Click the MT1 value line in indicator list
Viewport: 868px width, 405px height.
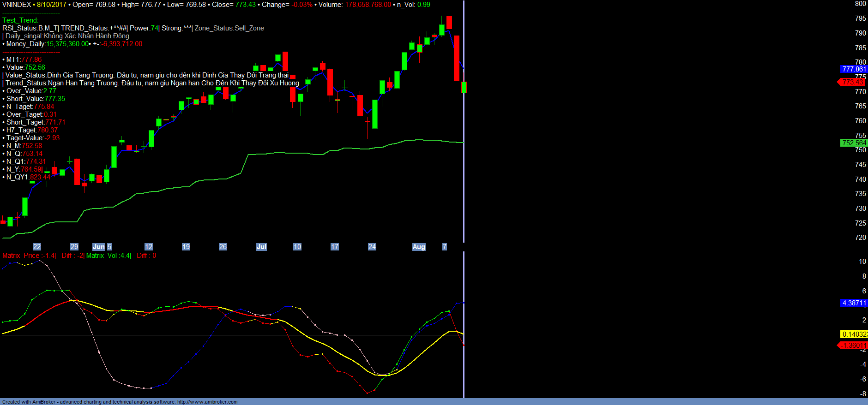coord(24,60)
